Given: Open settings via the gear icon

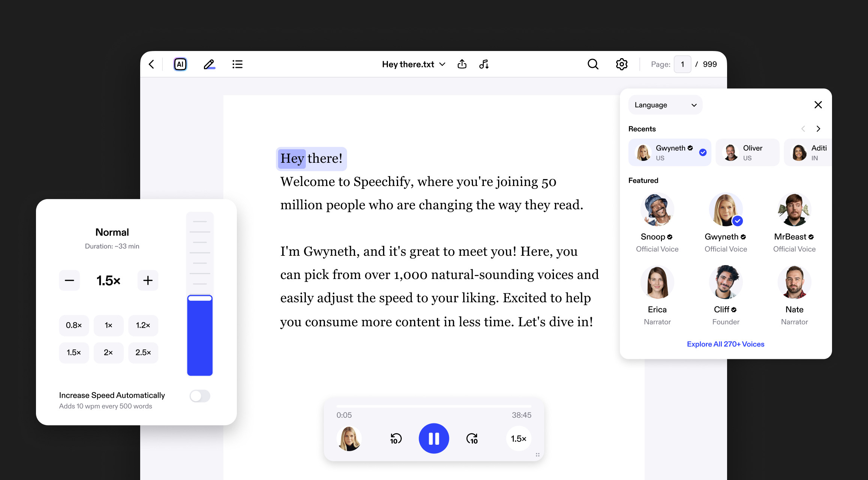Looking at the screenshot, I should (x=621, y=64).
